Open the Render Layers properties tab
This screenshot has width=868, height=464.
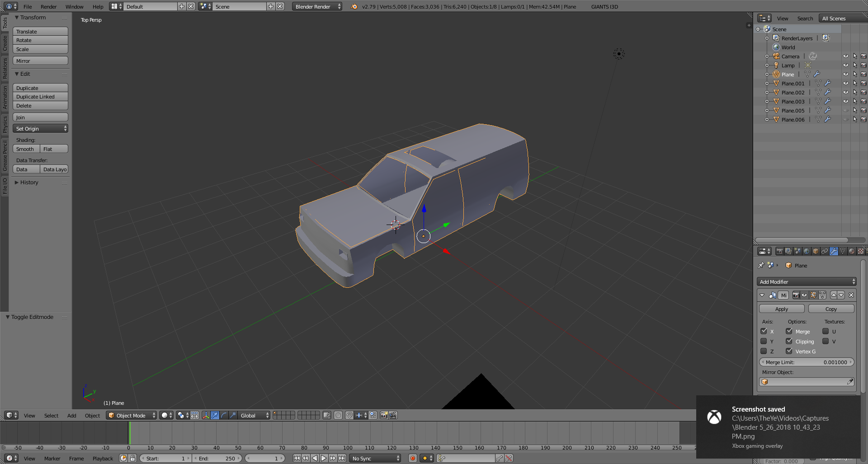pos(788,251)
